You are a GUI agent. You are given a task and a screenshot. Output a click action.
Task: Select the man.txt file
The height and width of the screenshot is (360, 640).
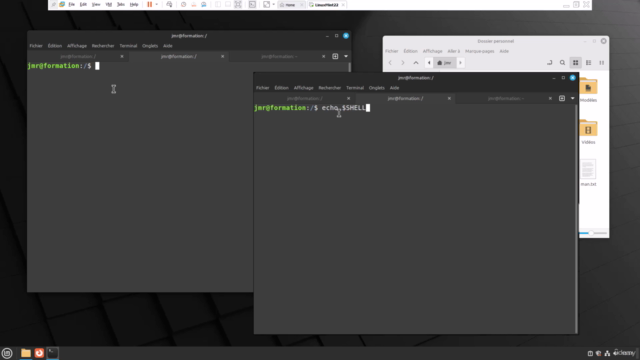(588, 173)
